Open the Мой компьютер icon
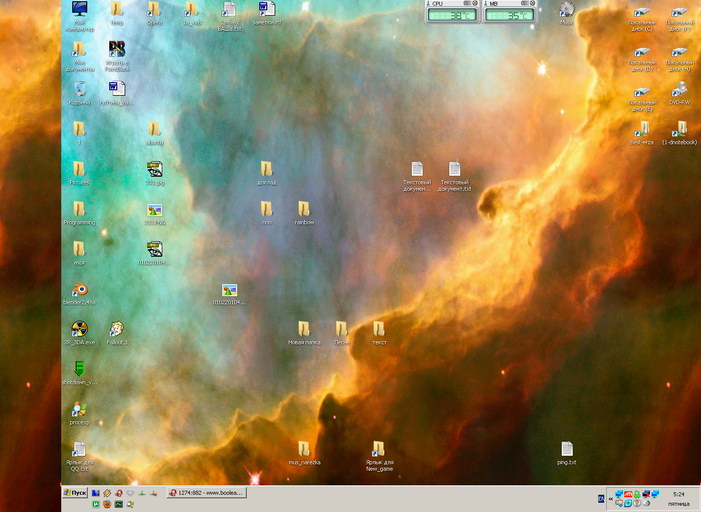 click(79, 9)
